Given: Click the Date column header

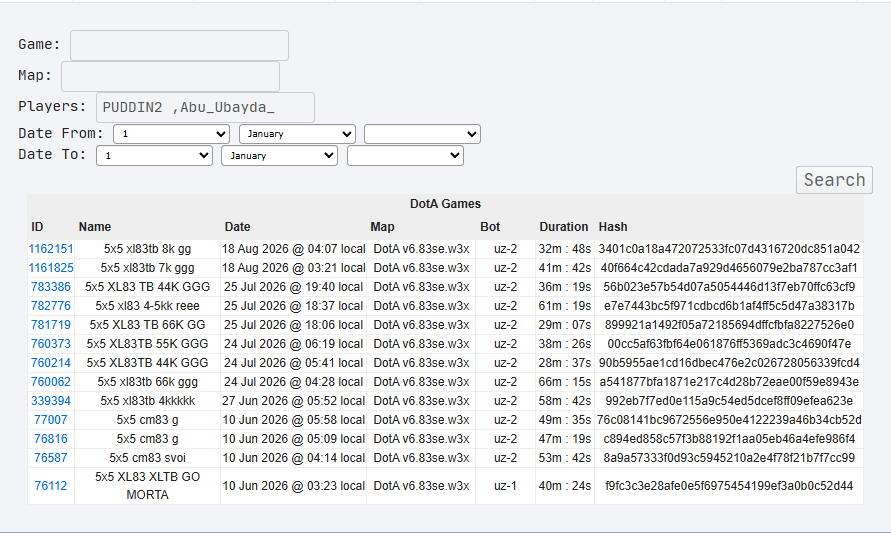Looking at the screenshot, I should (x=237, y=227).
